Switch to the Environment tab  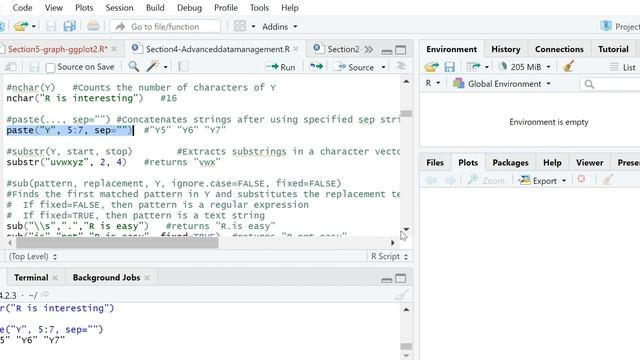pyautogui.click(x=451, y=49)
